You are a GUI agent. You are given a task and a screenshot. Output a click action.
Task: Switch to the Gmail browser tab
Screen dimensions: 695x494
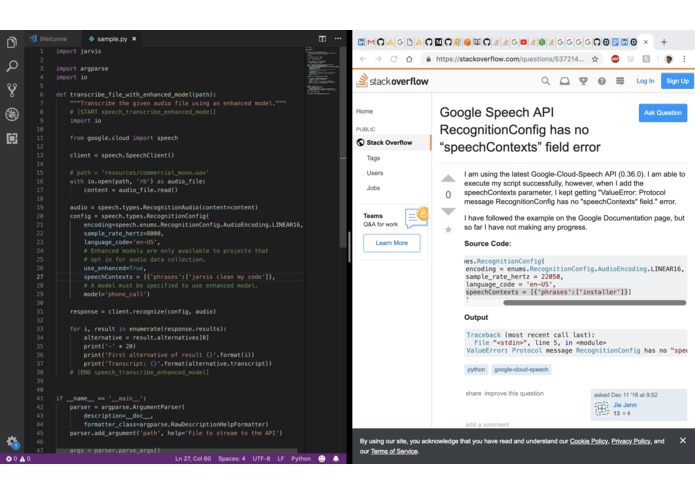[x=371, y=42]
